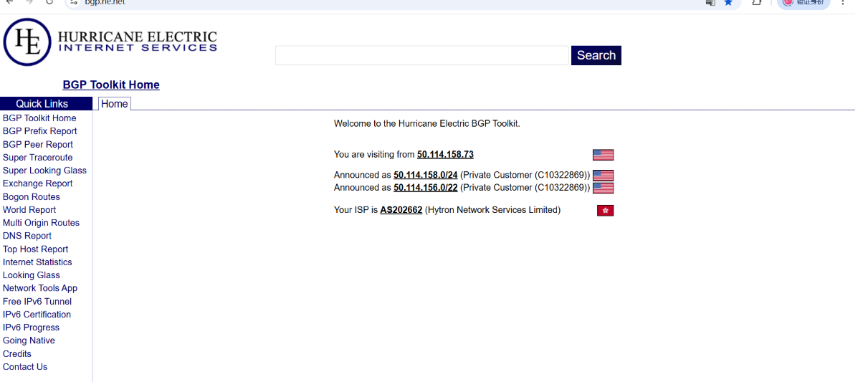Screen dimensions: 868x382
Task: Click the US flag next to 50.114.156.0/22 row
Action: 603,188
